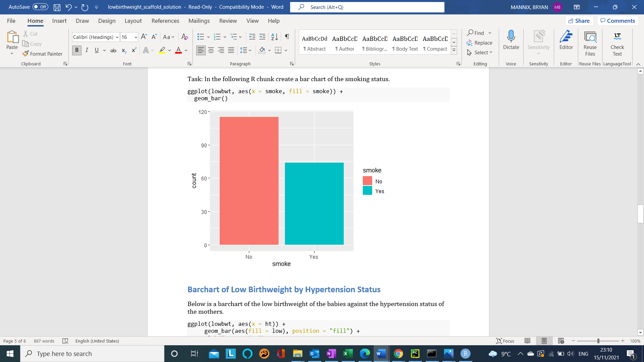Switch to the References ribbon tab
Screen dimensions: 644x362
[165, 21]
